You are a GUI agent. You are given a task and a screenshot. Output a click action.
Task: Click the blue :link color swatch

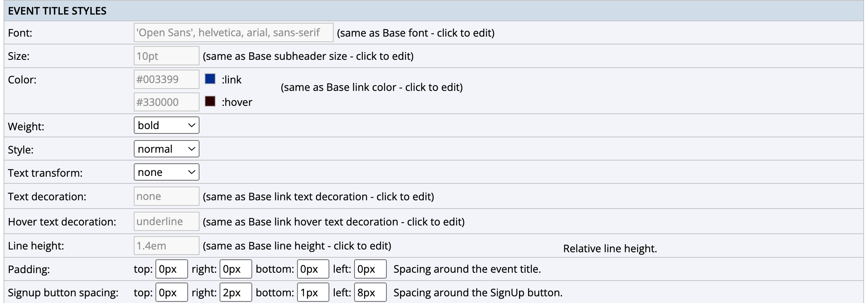pyautogui.click(x=210, y=79)
